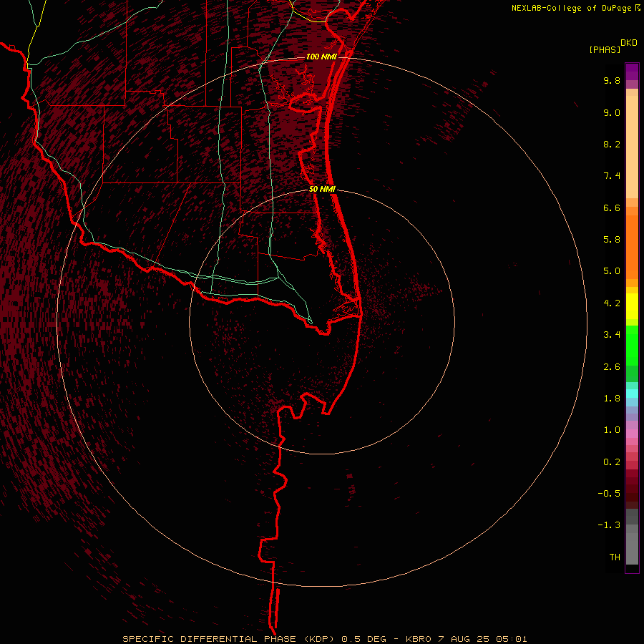Click the [PHAS] units label
The width and height of the screenshot is (644, 644).
click(x=605, y=49)
